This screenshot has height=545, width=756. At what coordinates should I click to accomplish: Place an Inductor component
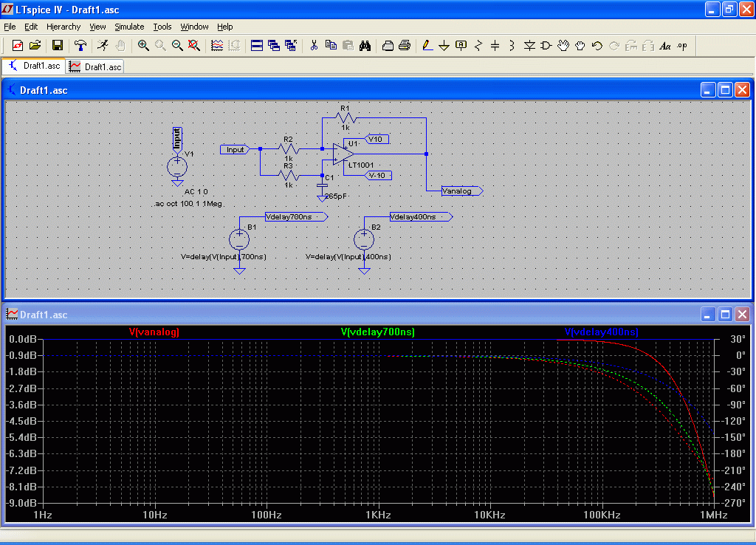click(x=512, y=45)
